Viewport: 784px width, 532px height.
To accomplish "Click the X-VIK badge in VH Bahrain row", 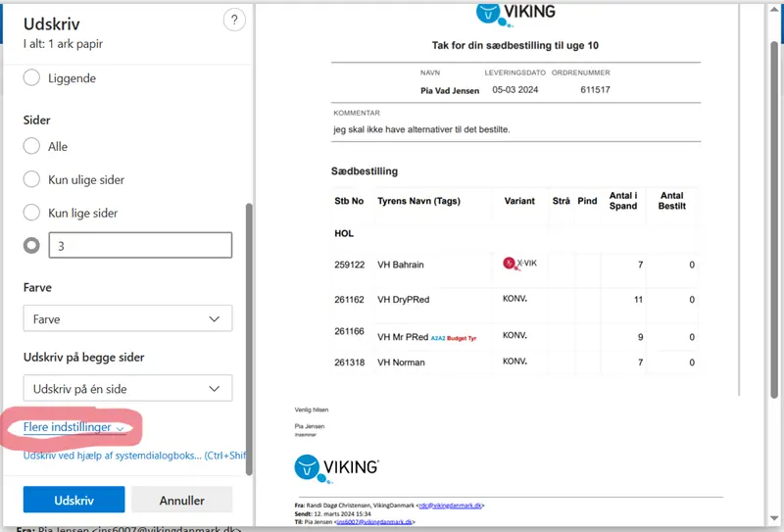I will tap(519, 263).
